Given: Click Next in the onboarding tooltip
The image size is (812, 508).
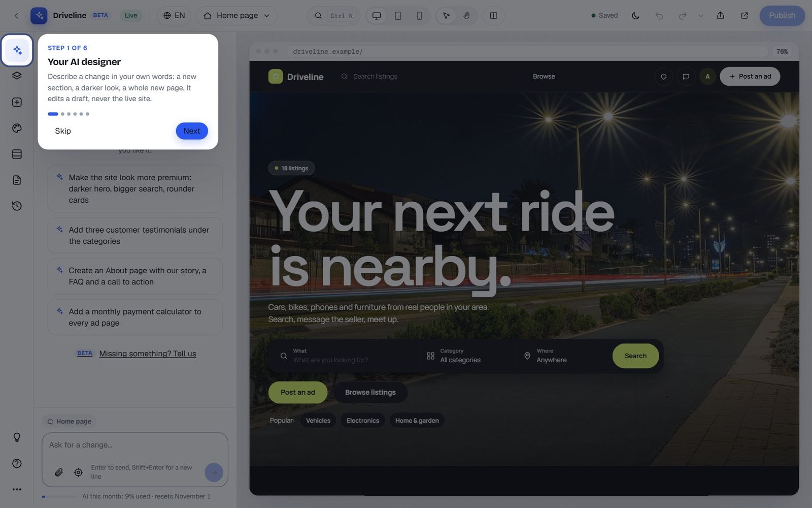Looking at the screenshot, I should [192, 131].
